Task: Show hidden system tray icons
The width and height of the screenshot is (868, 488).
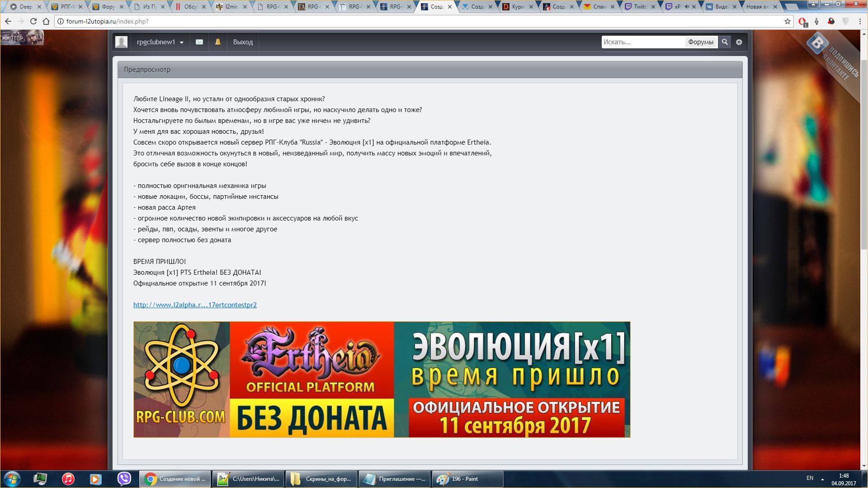Action: tap(822, 479)
